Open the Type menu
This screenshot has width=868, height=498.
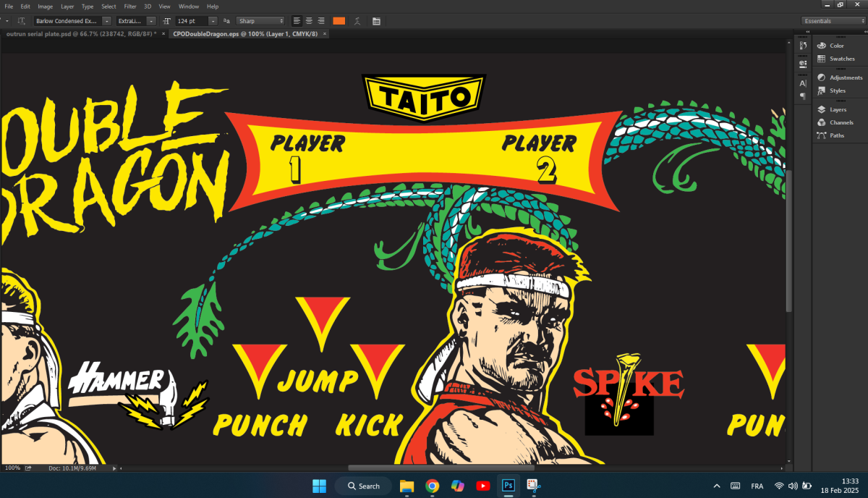coord(88,7)
